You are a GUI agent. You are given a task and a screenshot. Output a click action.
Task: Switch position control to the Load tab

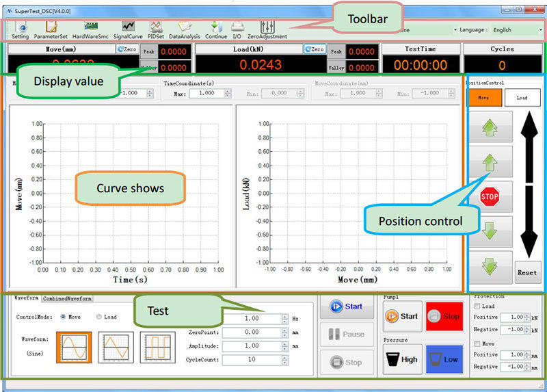tap(522, 98)
